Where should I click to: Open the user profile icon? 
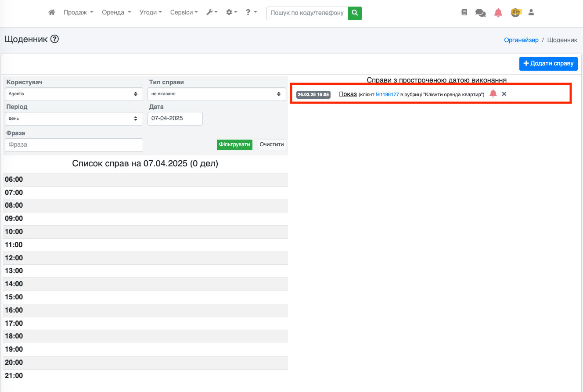click(531, 13)
